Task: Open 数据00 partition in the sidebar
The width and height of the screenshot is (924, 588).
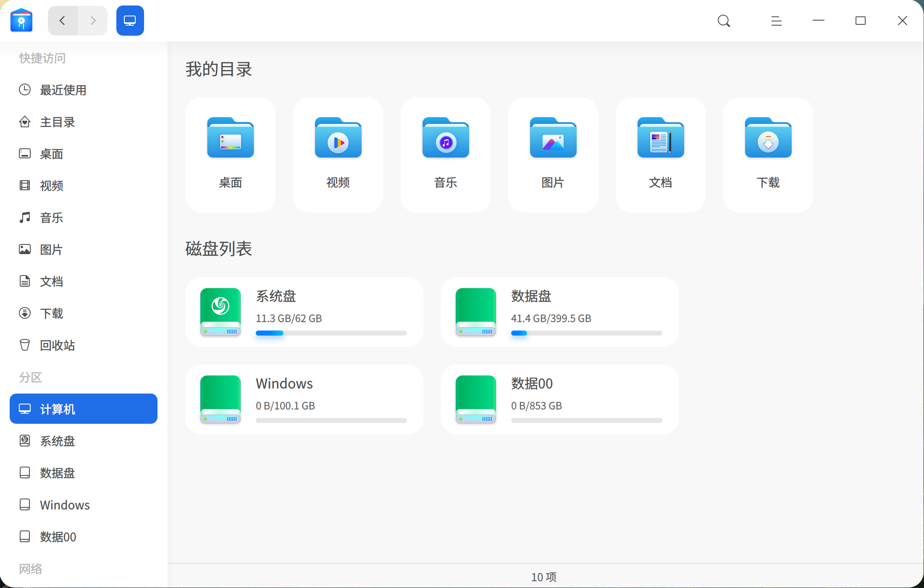Action: [84, 537]
